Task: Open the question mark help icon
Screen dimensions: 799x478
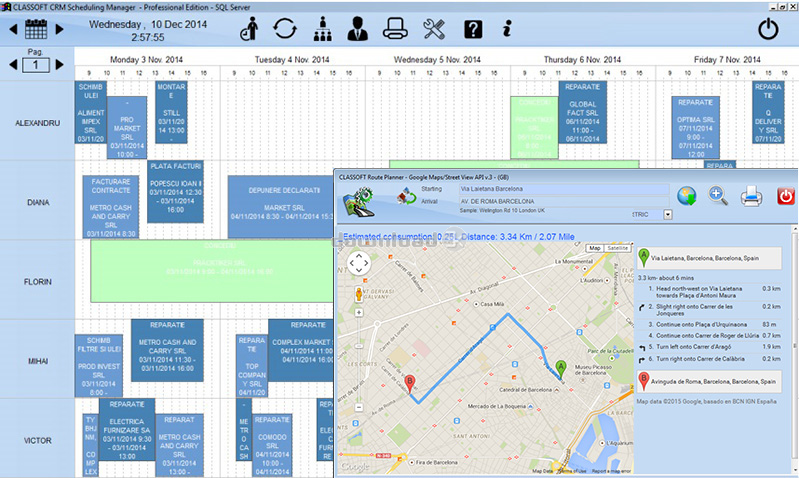Action: (x=473, y=30)
